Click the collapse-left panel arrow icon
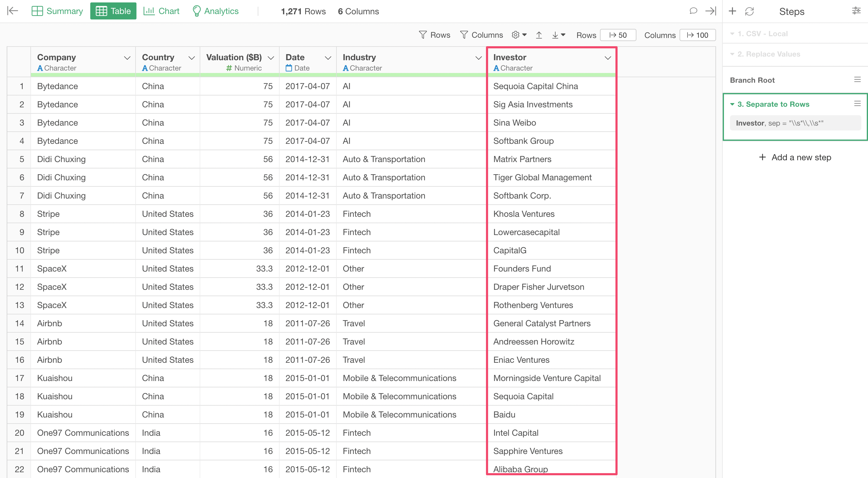 12,11
